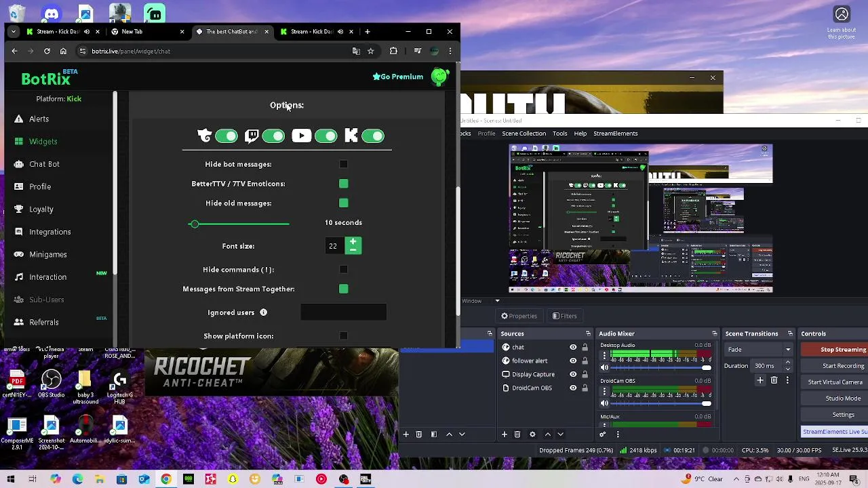Mute the Desktop Audio speaker icon

pos(604,367)
